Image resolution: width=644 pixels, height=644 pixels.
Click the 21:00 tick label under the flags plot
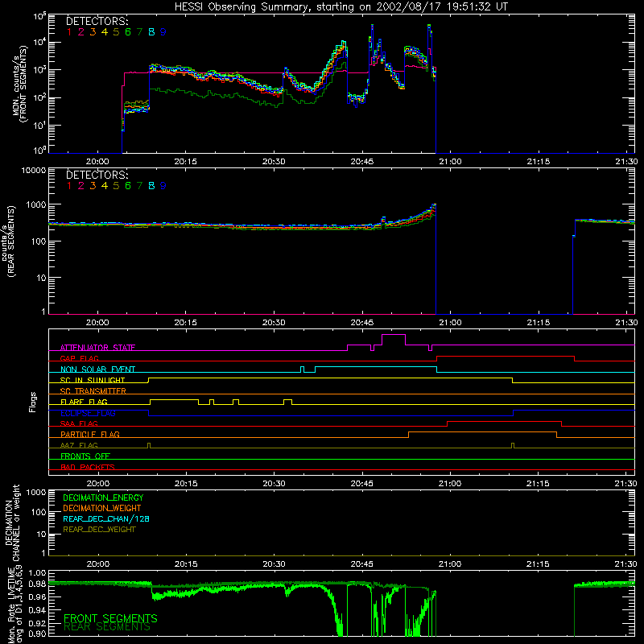pos(450,484)
